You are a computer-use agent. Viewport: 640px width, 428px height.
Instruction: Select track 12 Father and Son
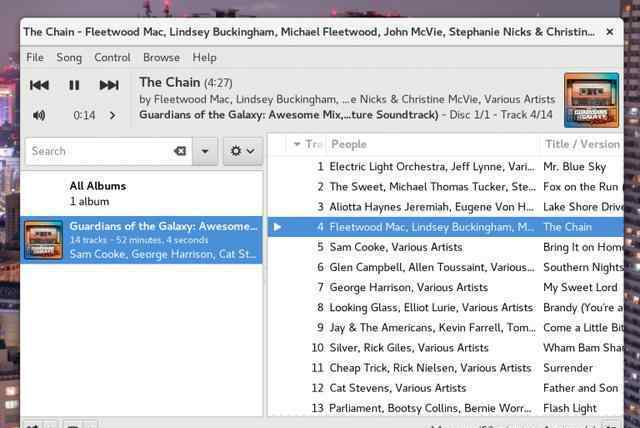(x=446, y=388)
